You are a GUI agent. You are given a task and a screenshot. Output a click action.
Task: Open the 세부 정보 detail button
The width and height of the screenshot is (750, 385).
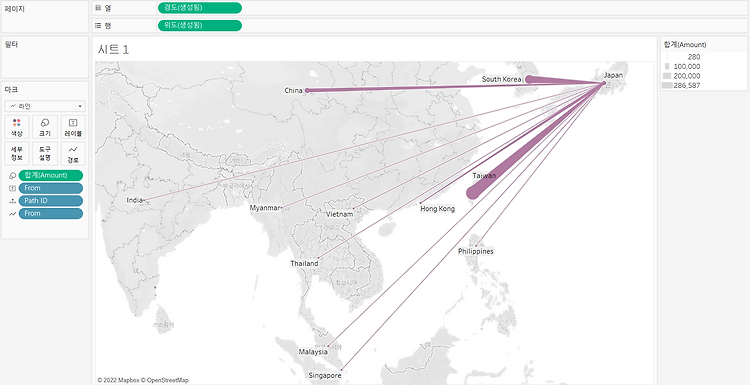17,154
